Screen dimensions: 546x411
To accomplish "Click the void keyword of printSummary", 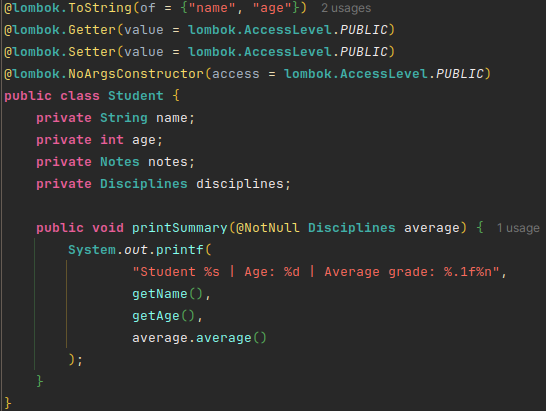I will point(108,228).
